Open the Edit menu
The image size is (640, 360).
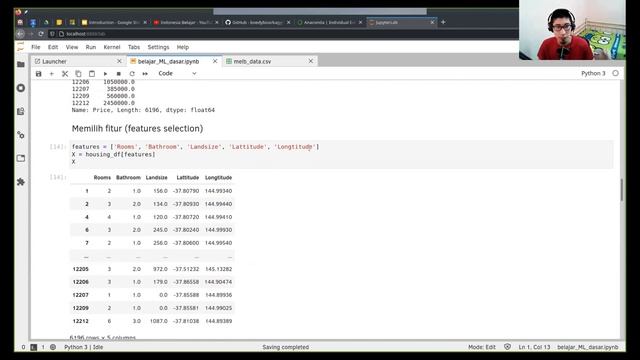(53, 47)
